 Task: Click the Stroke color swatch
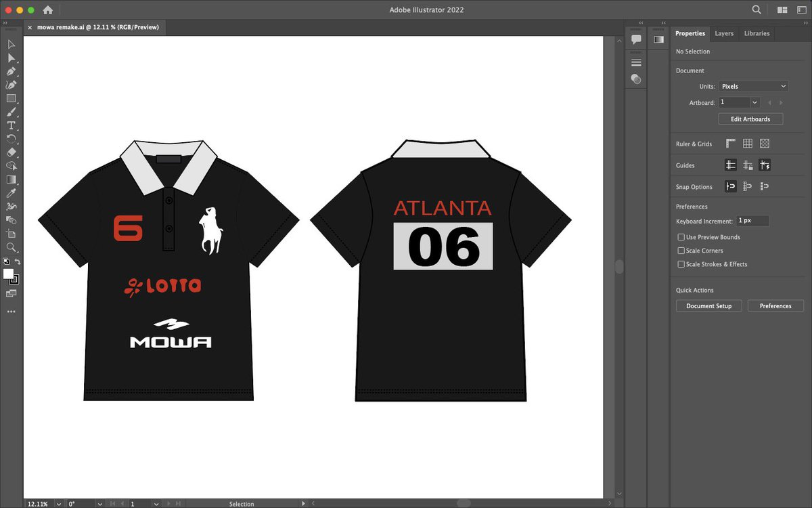[x=16, y=280]
